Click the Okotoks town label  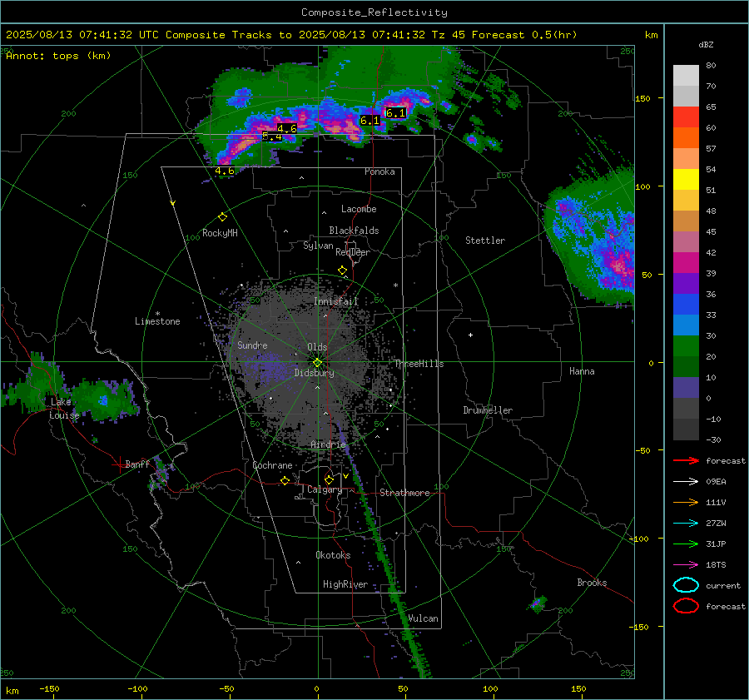pos(333,555)
